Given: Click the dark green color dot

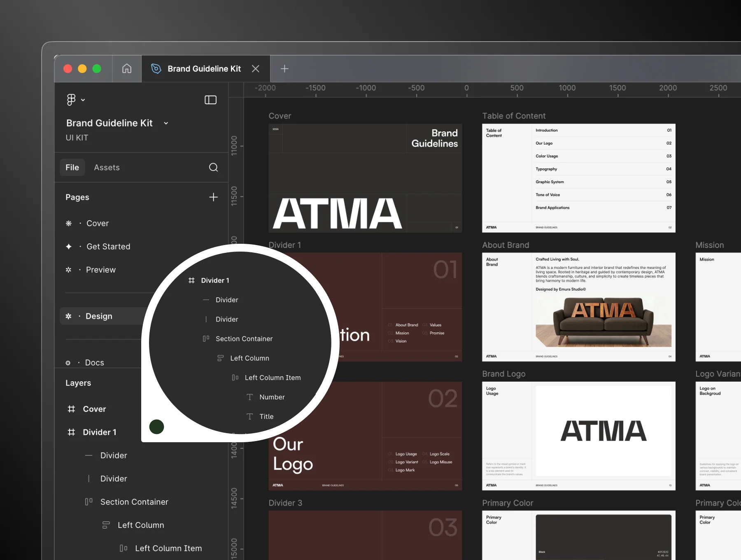Looking at the screenshot, I should click(x=156, y=427).
